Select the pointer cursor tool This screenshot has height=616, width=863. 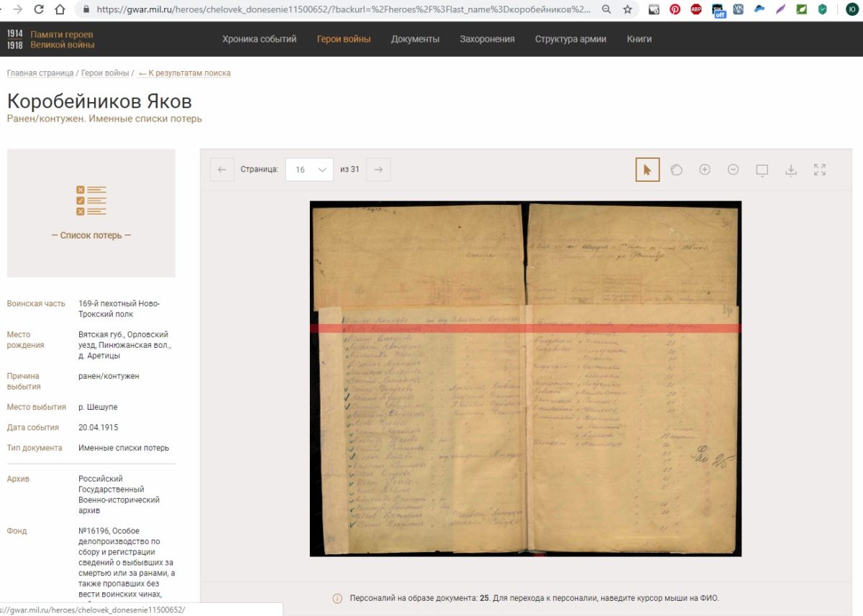647,170
